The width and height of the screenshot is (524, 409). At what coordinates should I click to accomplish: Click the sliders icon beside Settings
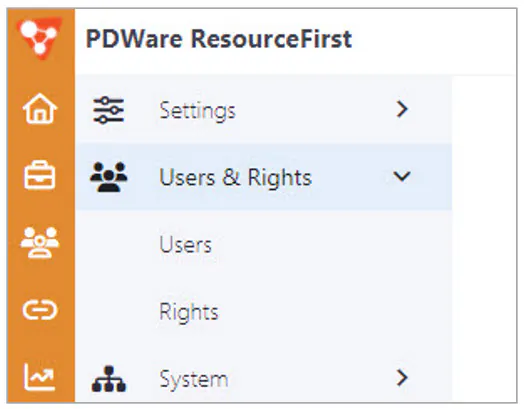tap(109, 110)
